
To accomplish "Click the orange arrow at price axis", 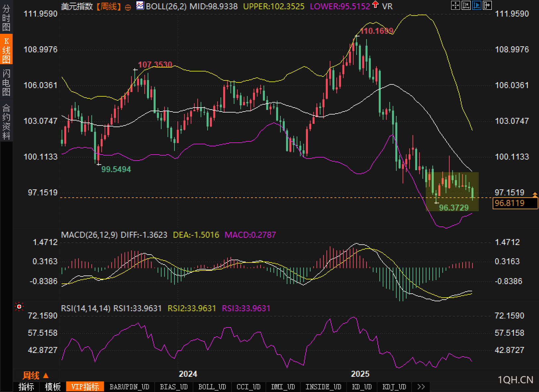I will [535, 194].
